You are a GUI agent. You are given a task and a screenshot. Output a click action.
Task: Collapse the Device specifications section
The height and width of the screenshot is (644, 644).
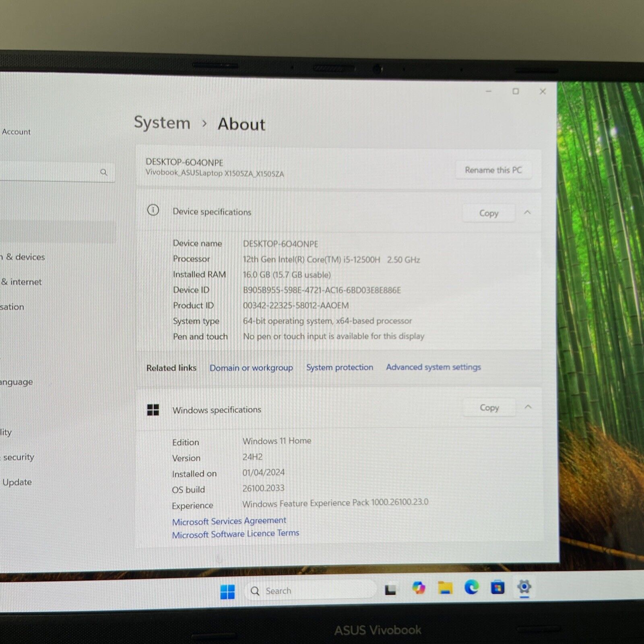coord(527,213)
